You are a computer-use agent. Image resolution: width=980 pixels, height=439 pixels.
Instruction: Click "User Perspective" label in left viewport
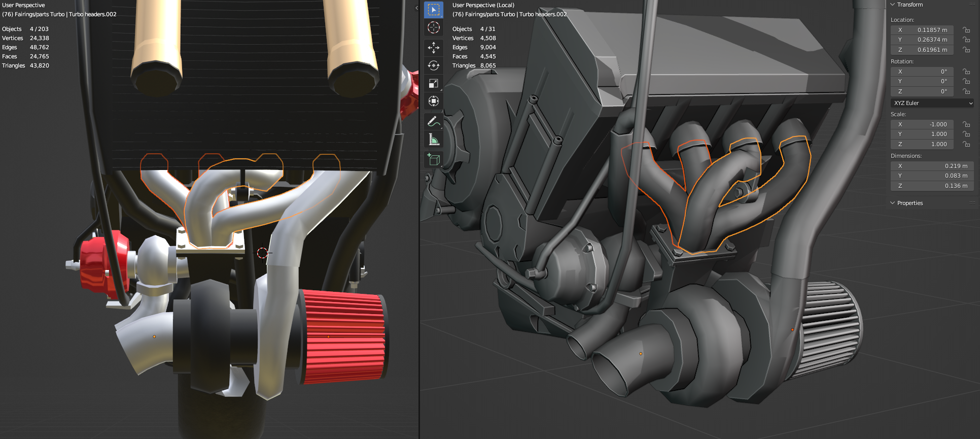click(23, 5)
